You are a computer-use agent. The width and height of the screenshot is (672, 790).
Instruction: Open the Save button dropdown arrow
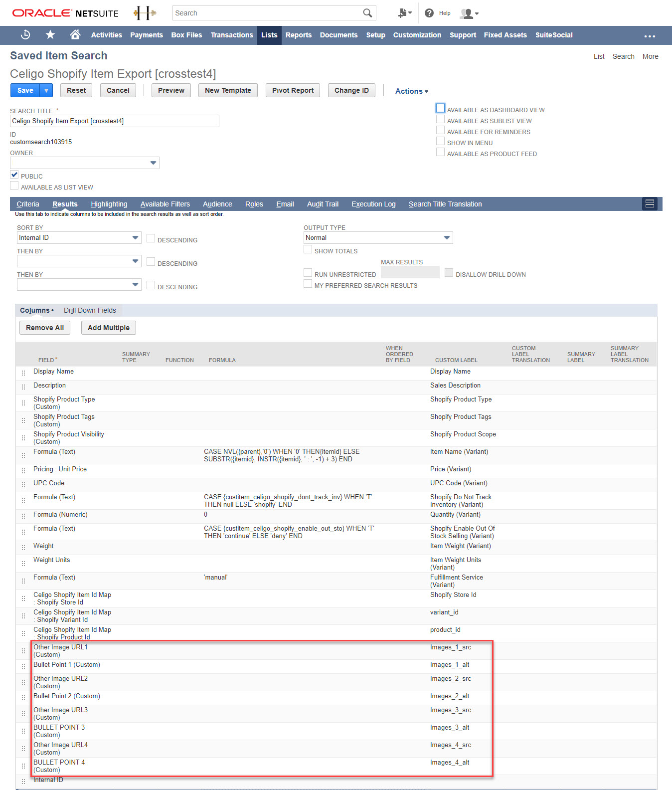(46, 90)
